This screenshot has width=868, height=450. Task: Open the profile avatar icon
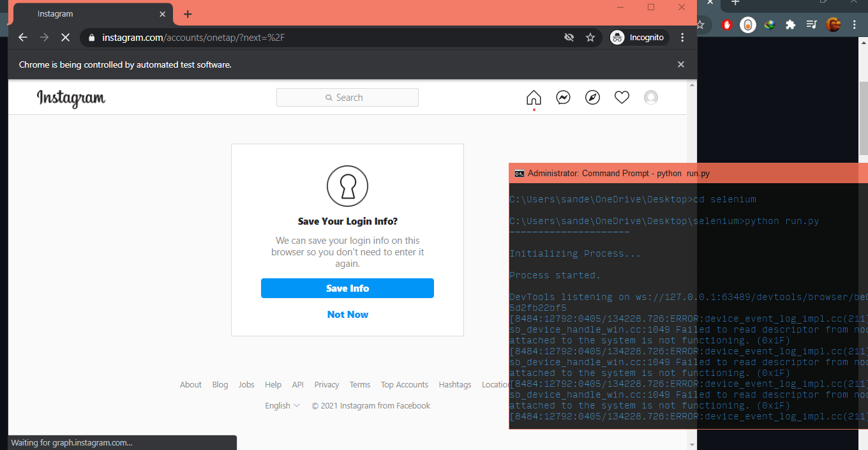[x=651, y=97]
